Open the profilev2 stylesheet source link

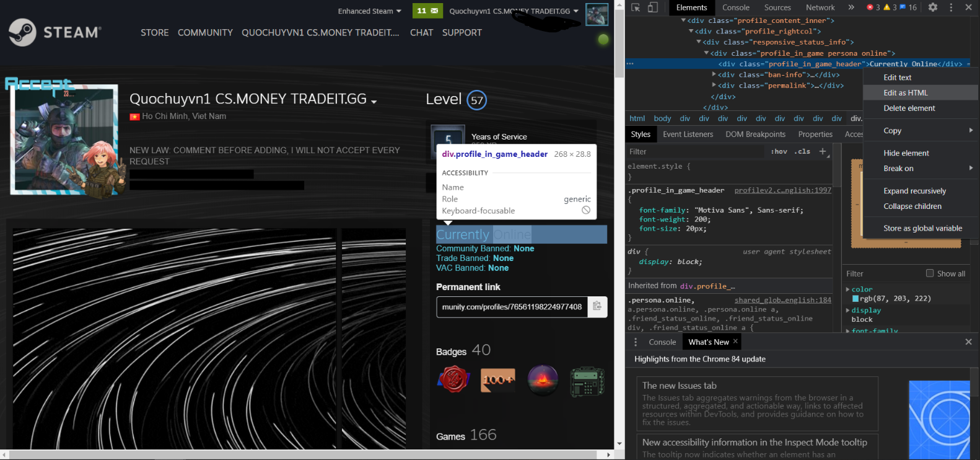pyautogui.click(x=783, y=190)
